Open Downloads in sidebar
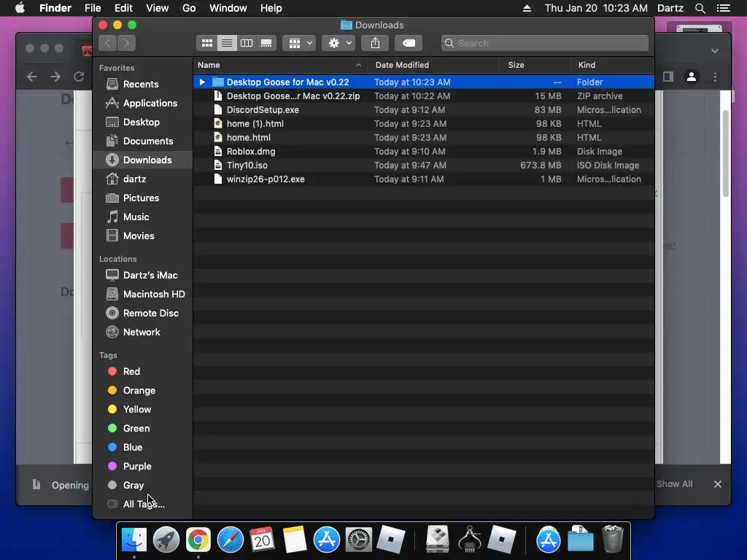 pos(143,160)
